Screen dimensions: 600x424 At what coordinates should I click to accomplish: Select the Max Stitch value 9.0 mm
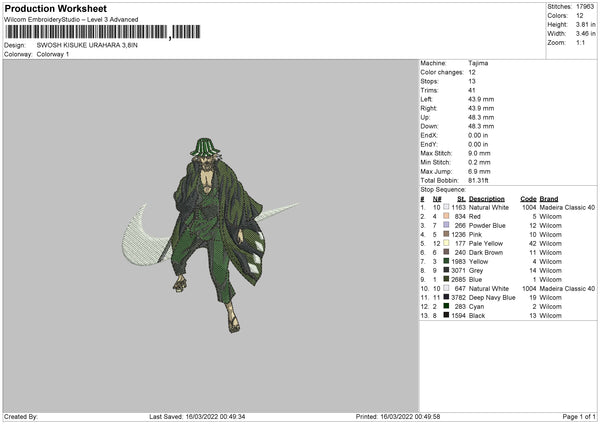tap(479, 153)
